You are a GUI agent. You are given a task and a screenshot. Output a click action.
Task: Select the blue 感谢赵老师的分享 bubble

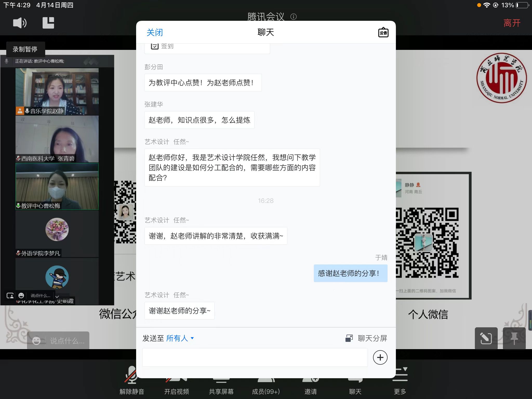coord(350,273)
